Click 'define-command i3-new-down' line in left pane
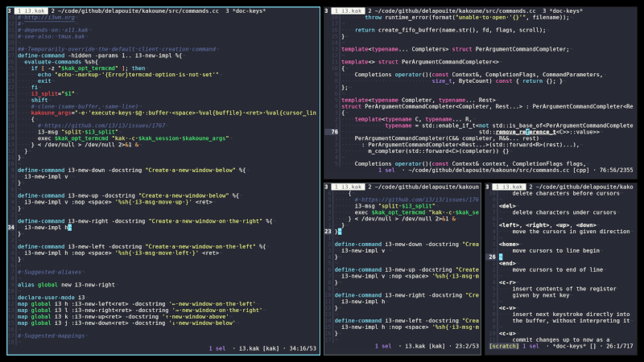The width and height of the screenshot is (644, 362). point(131,170)
